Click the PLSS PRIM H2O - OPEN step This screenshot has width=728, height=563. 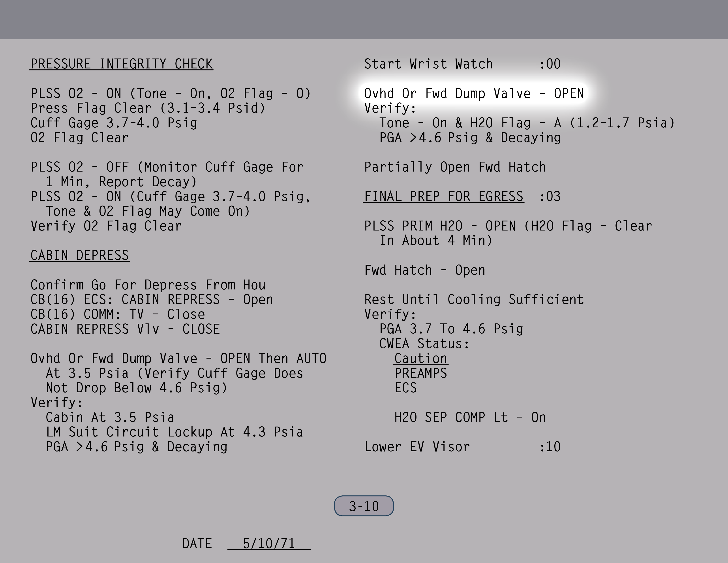tap(508, 226)
